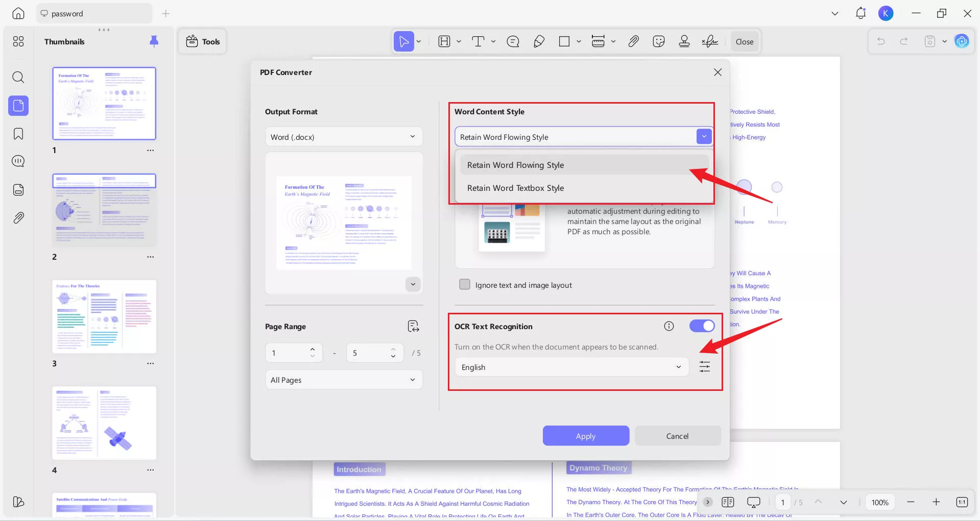Click the comment bubble tool
The image size is (980, 521).
tap(513, 41)
